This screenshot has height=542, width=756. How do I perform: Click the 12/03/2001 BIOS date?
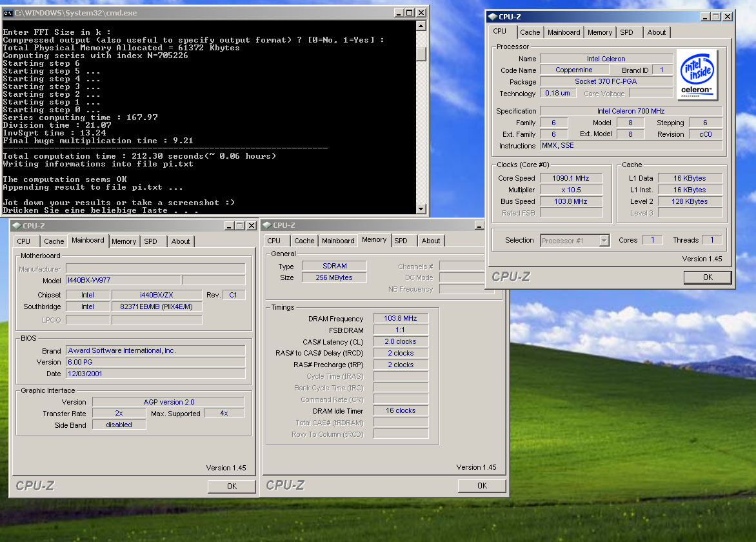pyautogui.click(x=155, y=373)
